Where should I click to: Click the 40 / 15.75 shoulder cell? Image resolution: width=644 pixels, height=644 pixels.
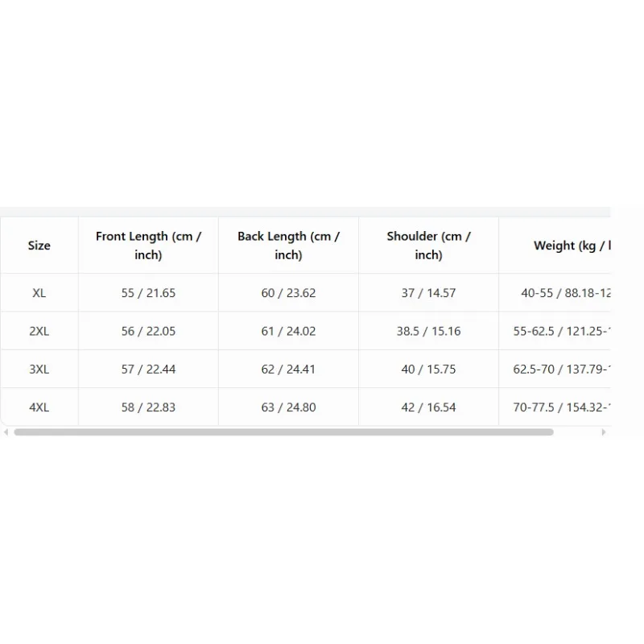(428, 369)
